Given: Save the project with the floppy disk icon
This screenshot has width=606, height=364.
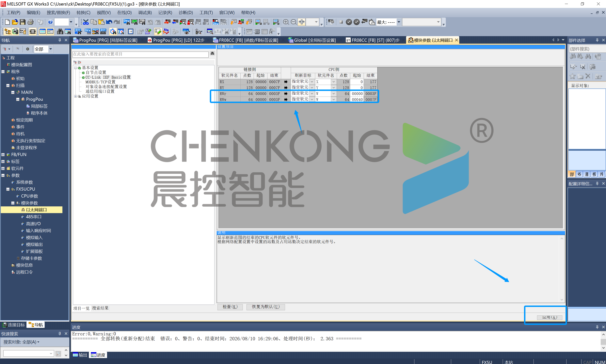Looking at the screenshot, I should pos(23,22).
